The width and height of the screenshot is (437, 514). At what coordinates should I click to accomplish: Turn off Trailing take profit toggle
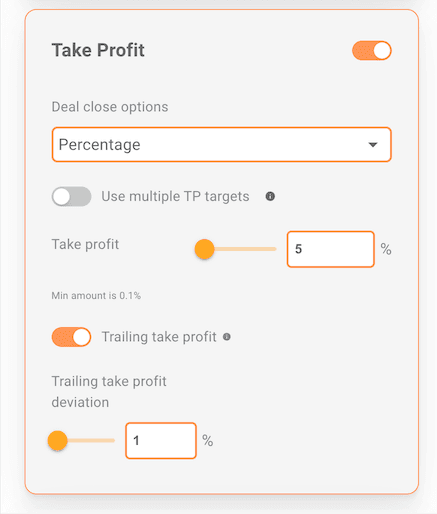[71, 337]
